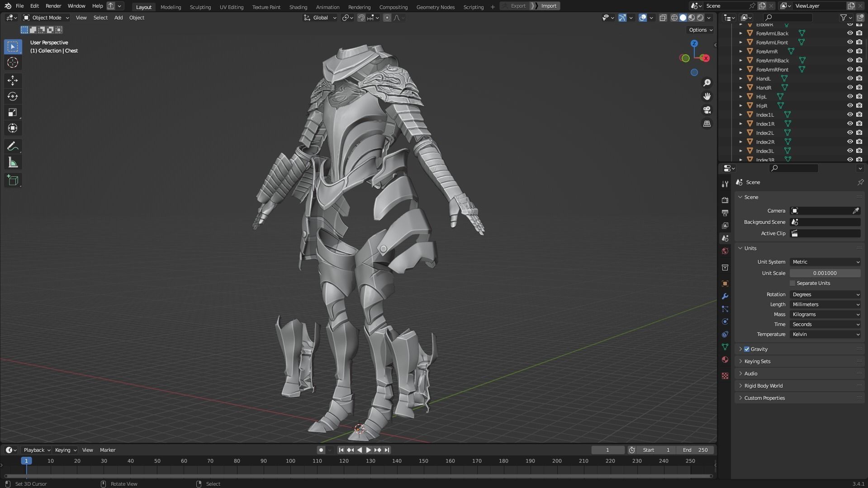Viewport: 868px width, 488px height.
Task: Click frame 100 on timeline ruler
Action: (x=290, y=461)
